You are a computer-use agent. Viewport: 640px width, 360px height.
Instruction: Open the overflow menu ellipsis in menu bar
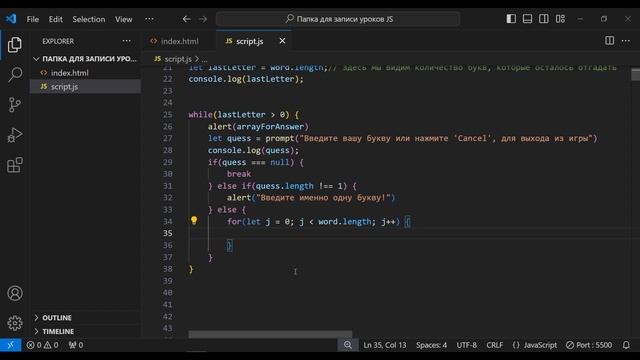[x=149, y=19]
